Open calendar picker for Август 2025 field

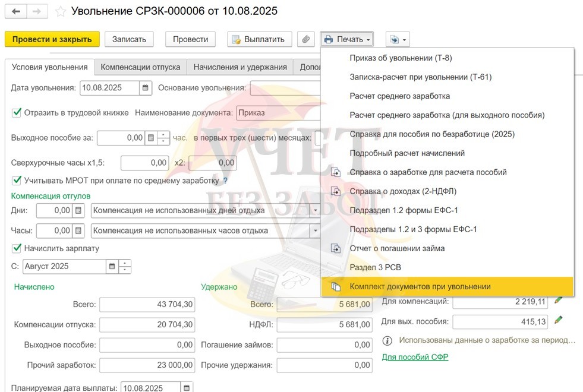point(111,266)
